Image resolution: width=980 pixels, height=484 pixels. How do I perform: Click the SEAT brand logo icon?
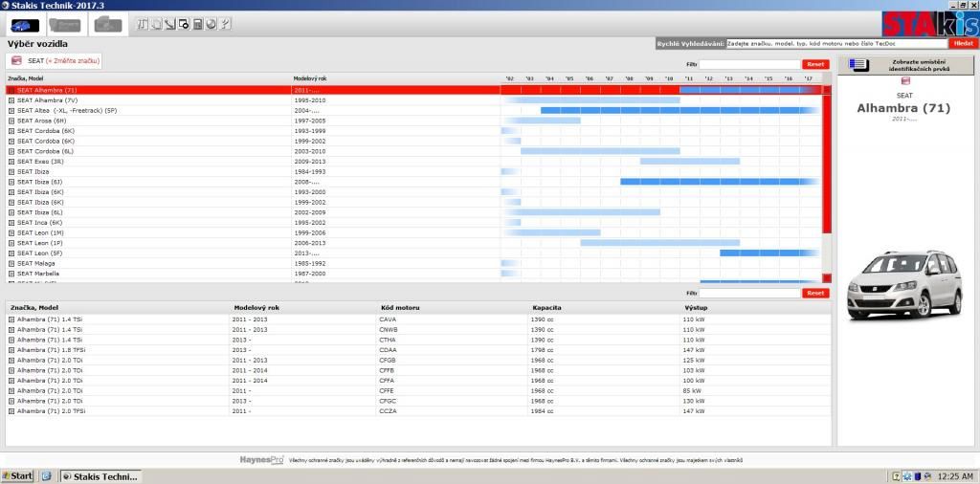click(x=16, y=61)
